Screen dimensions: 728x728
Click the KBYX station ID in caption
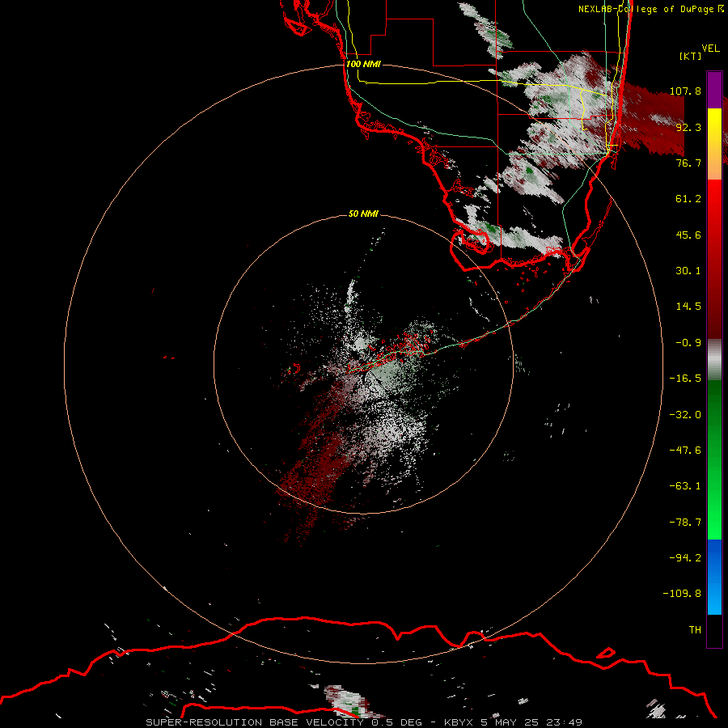458,722
